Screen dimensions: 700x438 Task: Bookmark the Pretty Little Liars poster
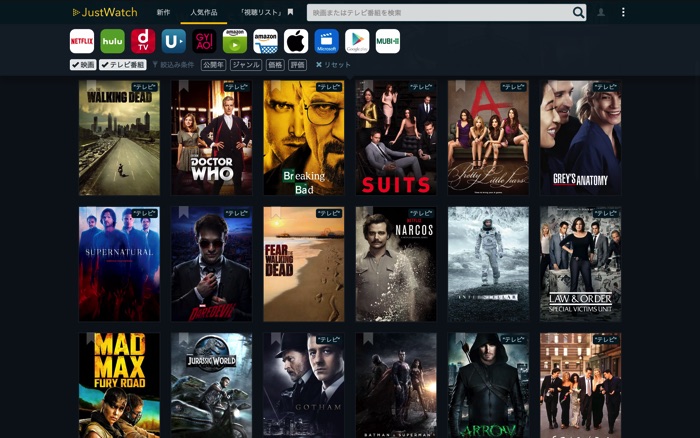point(460,86)
